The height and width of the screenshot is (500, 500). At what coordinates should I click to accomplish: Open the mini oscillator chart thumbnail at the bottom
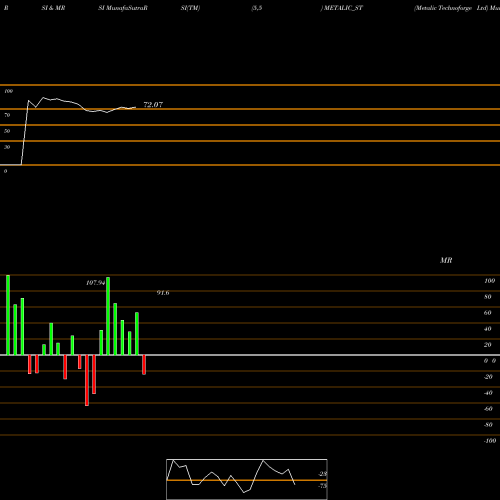coord(247,479)
